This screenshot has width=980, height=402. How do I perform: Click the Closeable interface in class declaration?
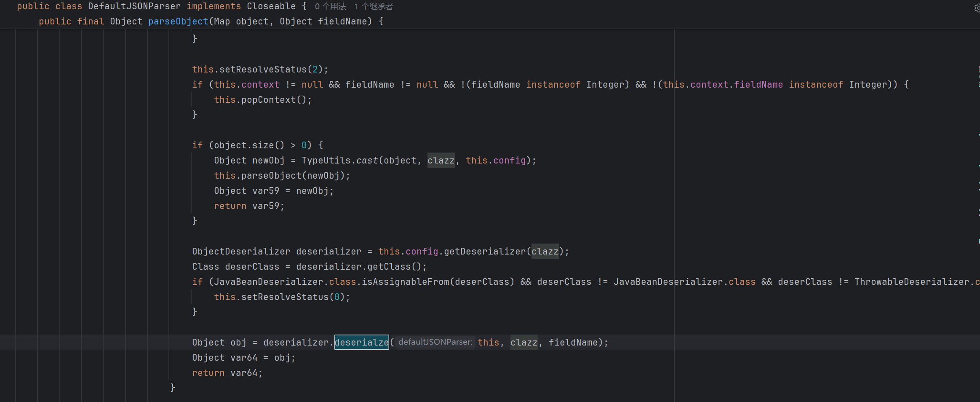[x=271, y=6]
